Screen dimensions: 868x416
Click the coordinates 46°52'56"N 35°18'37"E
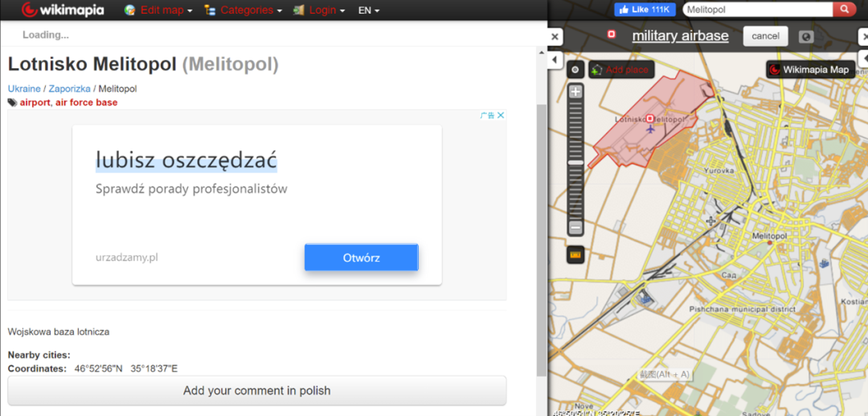[x=126, y=369]
